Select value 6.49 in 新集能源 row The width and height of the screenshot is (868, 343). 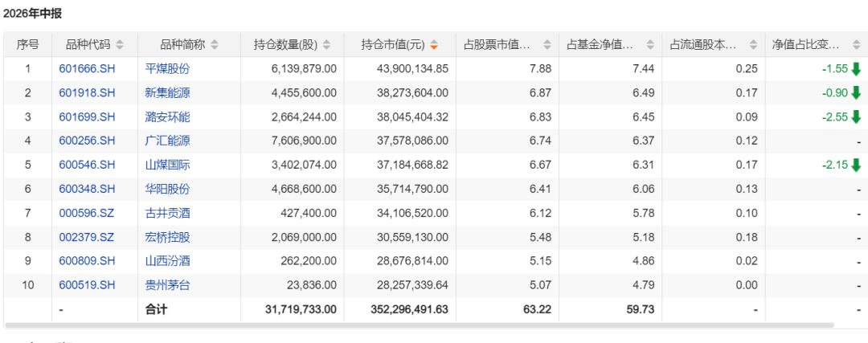pos(645,93)
